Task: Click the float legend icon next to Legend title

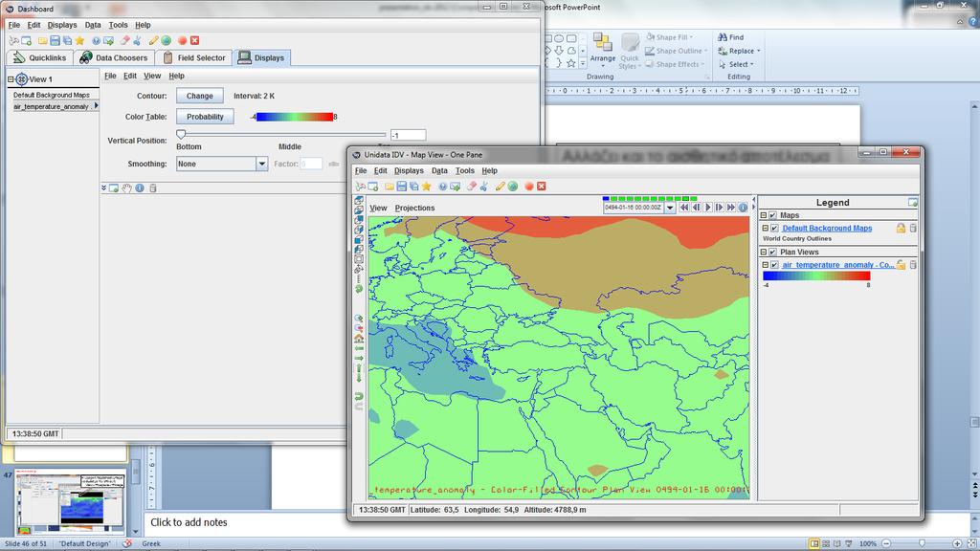Action: pyautogui.click(x=912, y=203)
